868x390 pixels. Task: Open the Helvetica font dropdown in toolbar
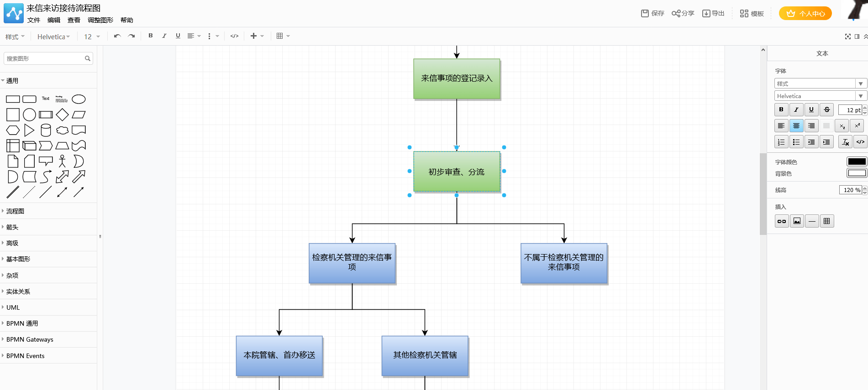[x=53, y=36]
